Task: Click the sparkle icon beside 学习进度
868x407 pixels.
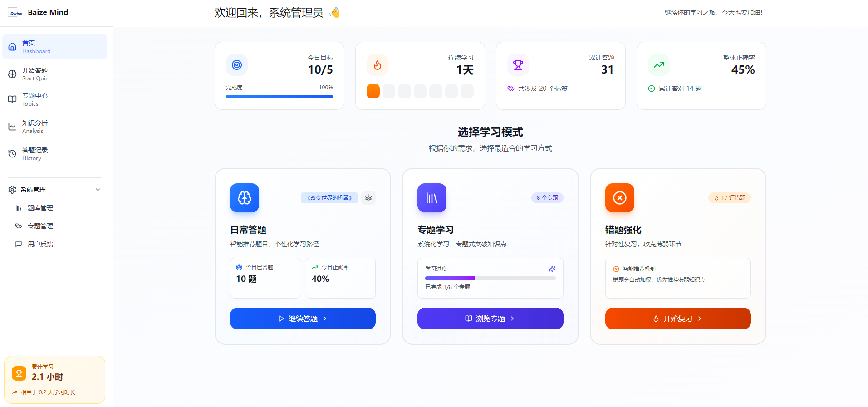Action: click(552, 269)
